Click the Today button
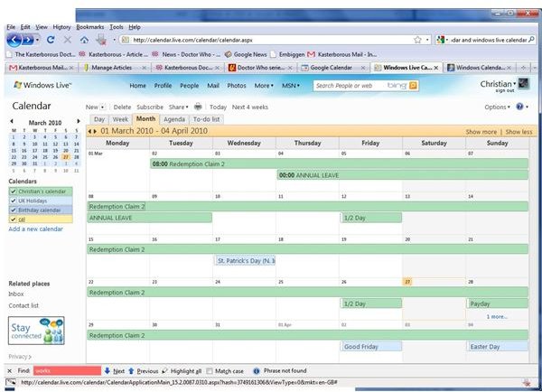This screenshot has width=542, height=392. pyautogui.click(x=218, y=107)
